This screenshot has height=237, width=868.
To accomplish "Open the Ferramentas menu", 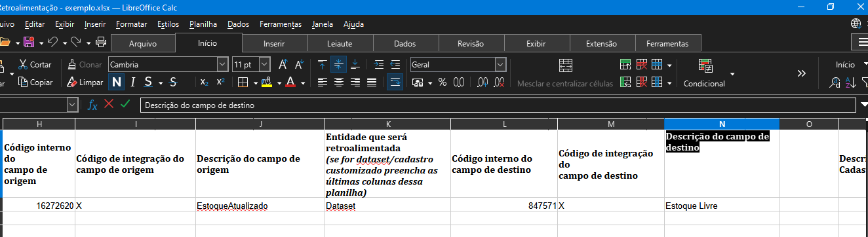I will tap(281, 24).
